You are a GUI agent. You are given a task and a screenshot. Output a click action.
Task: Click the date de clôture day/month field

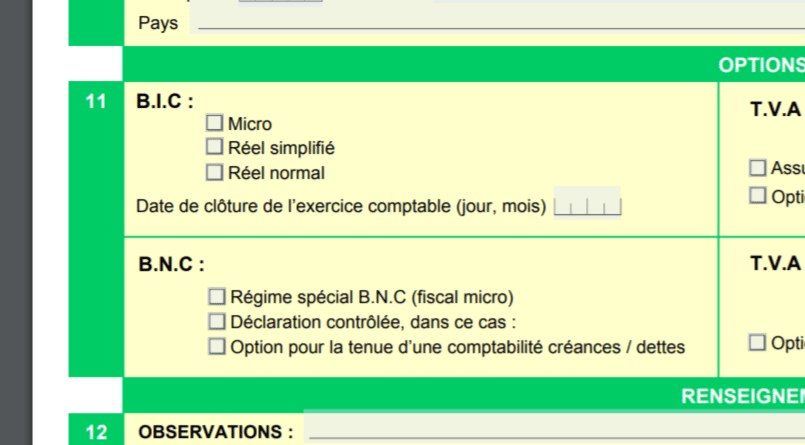point(587,206)
